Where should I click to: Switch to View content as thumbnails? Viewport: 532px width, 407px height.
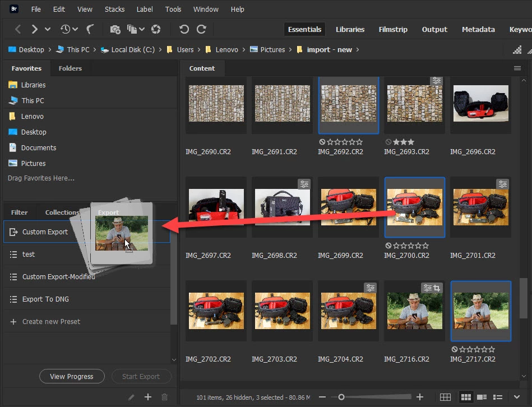[x=466, y=397]
